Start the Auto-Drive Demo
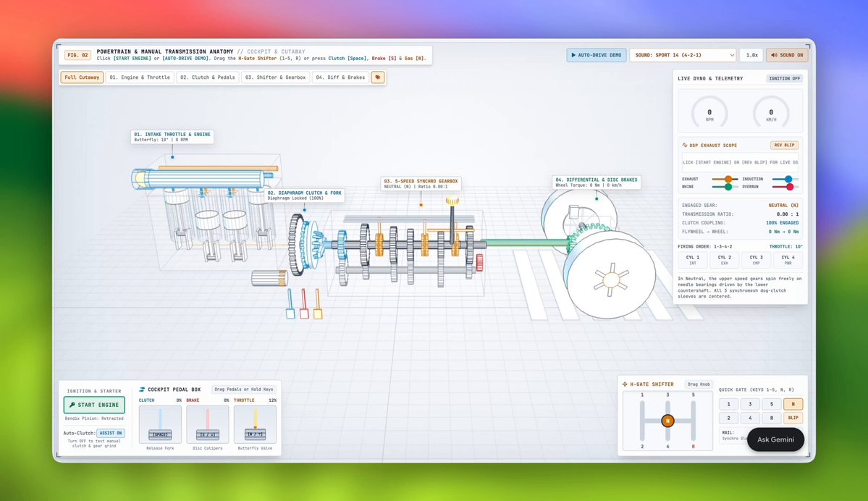 597,55
